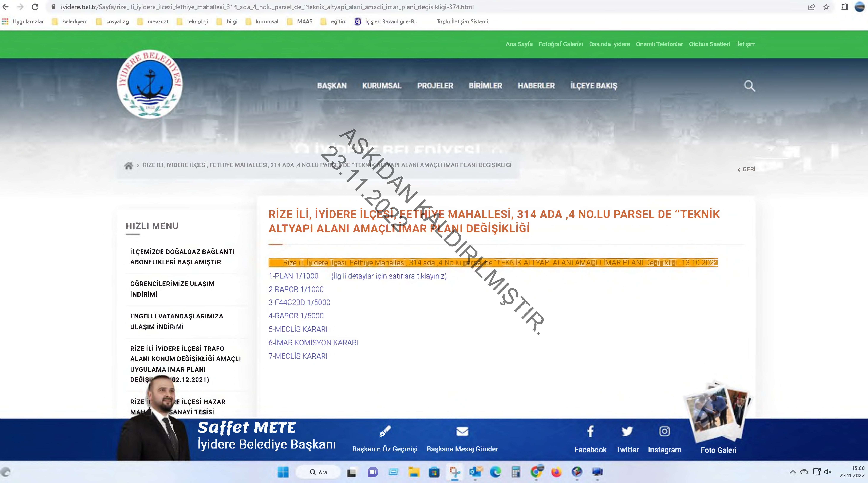Screen dimensions: 868x483
Task: Click the share page icon in address bar
Action: click(811, 7)
